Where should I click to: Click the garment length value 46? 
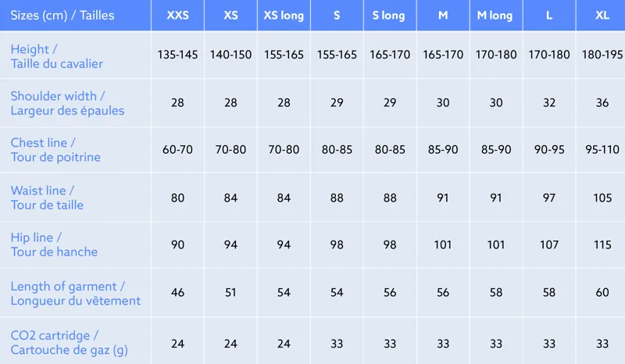click(x=177, y=292)
